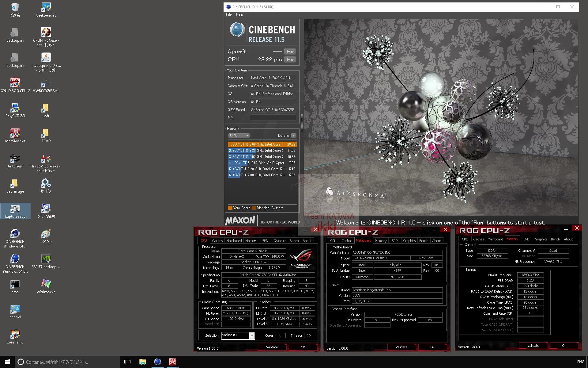588x368 pixels.
Task: Open SPD tab in middle CPU-Z window
Action: pyautogui.click(x=394, y=241)
